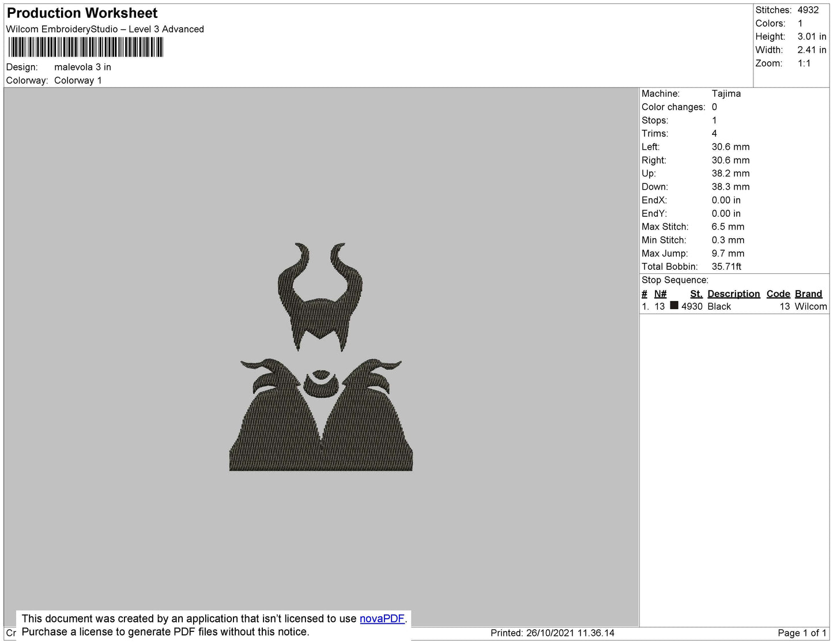
Task: Click the Black thread color swatch
Action: coord(674,306)
